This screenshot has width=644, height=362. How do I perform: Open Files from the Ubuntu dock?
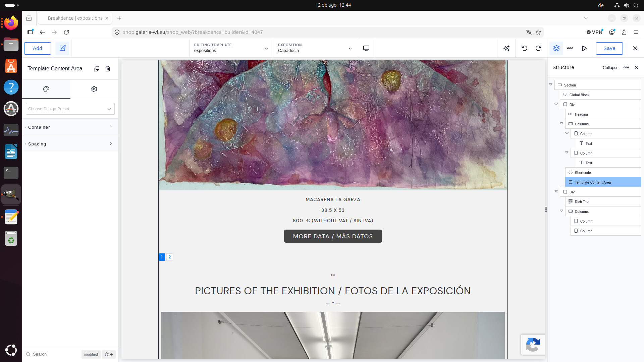pos(11,44)
